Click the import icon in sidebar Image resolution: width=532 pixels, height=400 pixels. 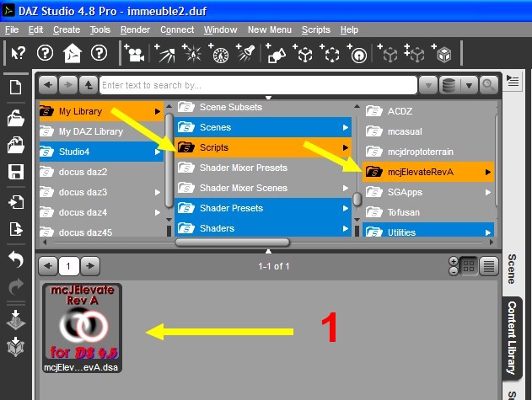16,202
